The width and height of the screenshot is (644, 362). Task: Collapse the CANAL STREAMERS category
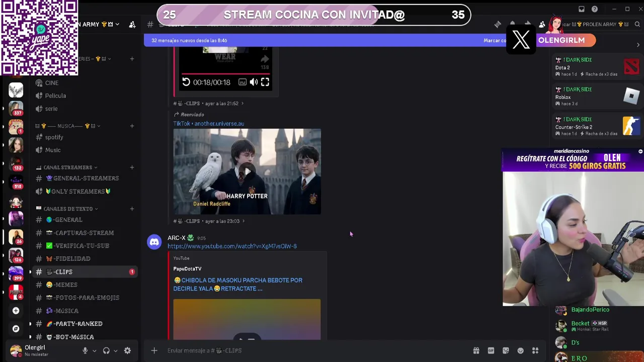pyautogui.click(x=67, y=167)
